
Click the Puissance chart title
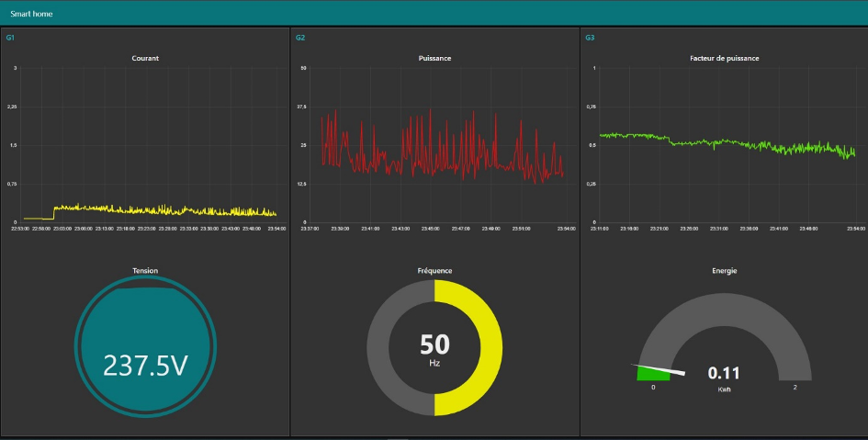tap(434, 58)
